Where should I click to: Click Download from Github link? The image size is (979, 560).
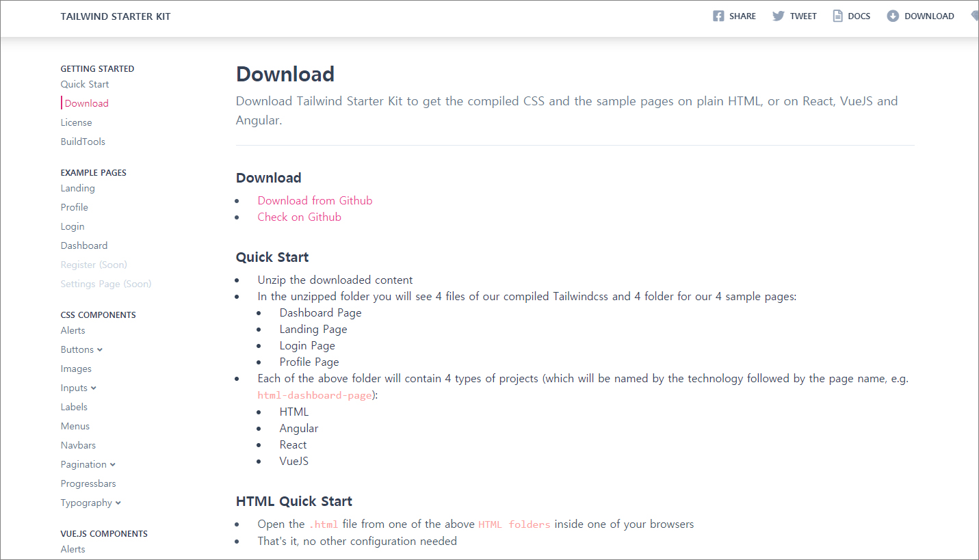click(315, 200)
